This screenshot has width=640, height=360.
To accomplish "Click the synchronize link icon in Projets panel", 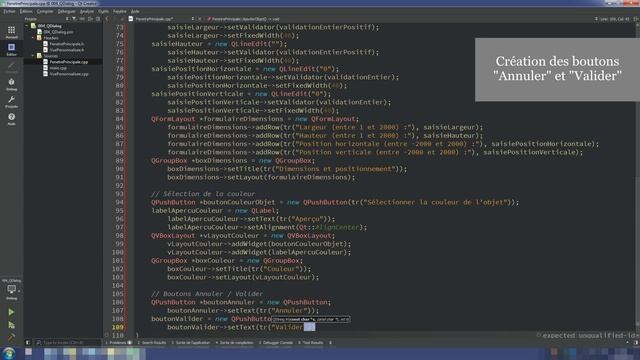I will point(82,19).
